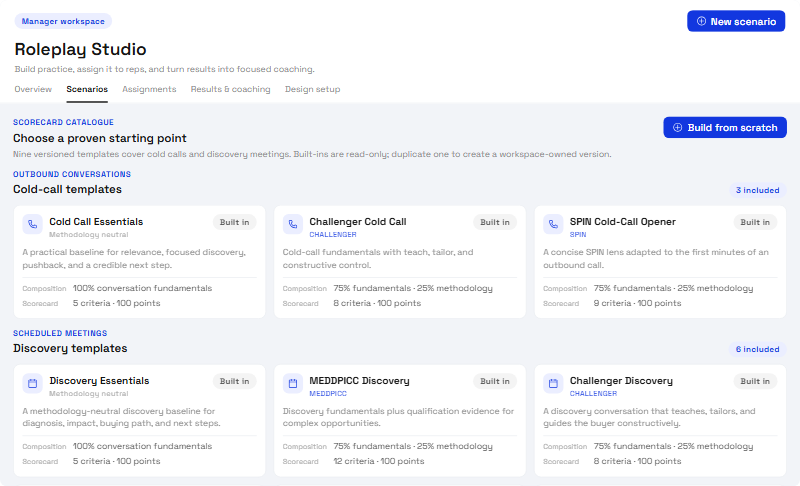The image size is (800, 486).
Task: Click the 'Cold-call templates' heading
Action: (x=67, y=189)
